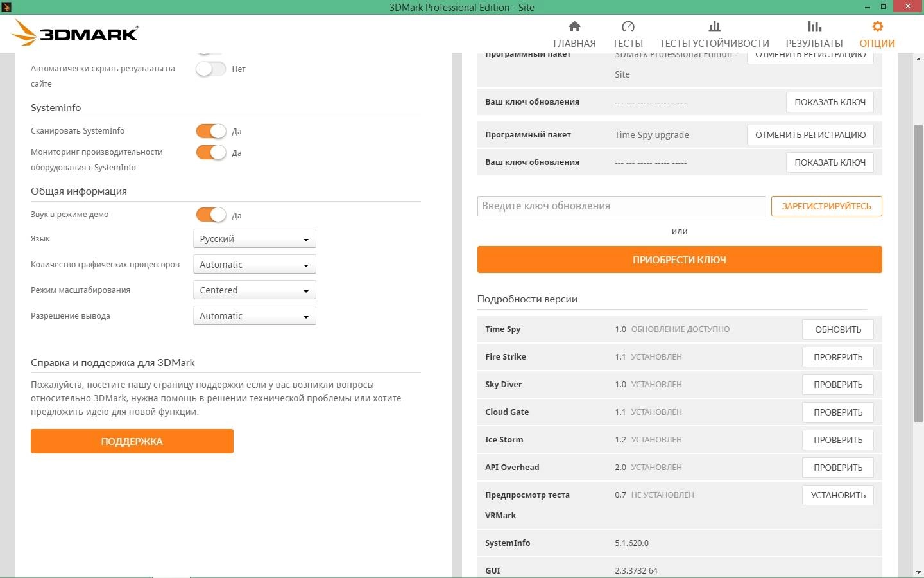Open the Количество графических процессоров dropdown
Screen dimensions: 924x578
click(255, 265)
